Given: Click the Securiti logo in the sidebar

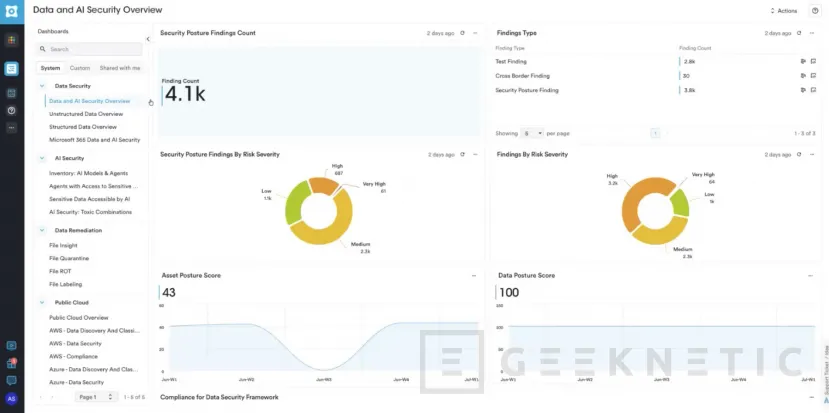Looking at the screenshot, I should (12, 11).
